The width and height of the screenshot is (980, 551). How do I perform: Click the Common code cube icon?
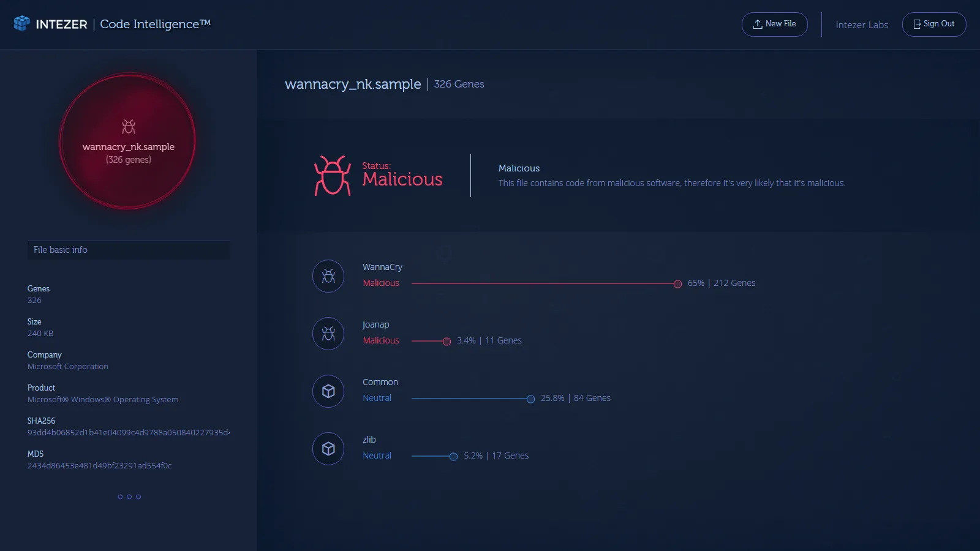(x=328, y=391)
